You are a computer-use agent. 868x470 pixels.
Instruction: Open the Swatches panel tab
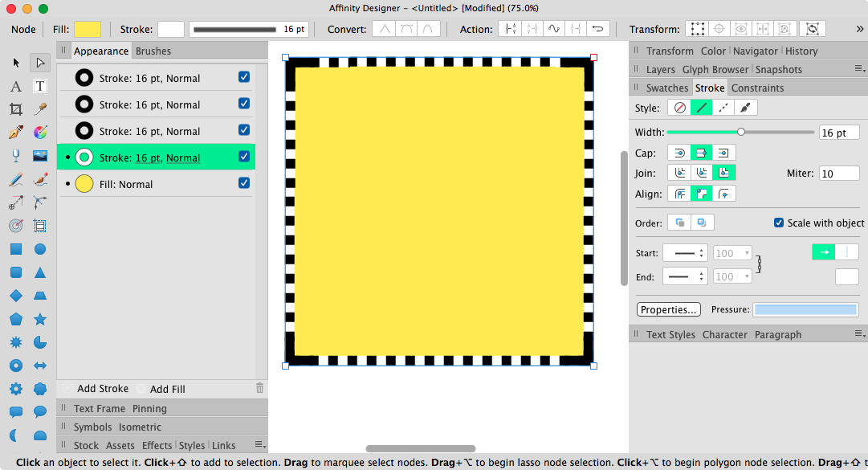coord(669,88)
